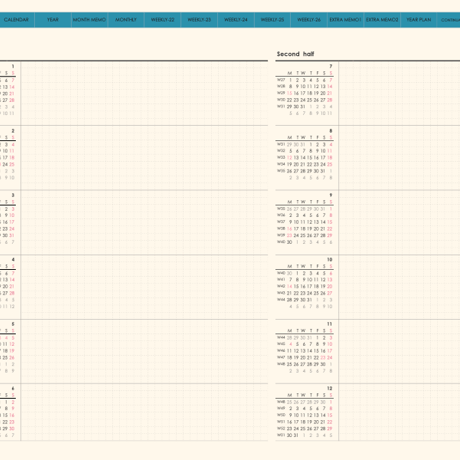Switch to the YEAR PLAN tab

[419, 20]
